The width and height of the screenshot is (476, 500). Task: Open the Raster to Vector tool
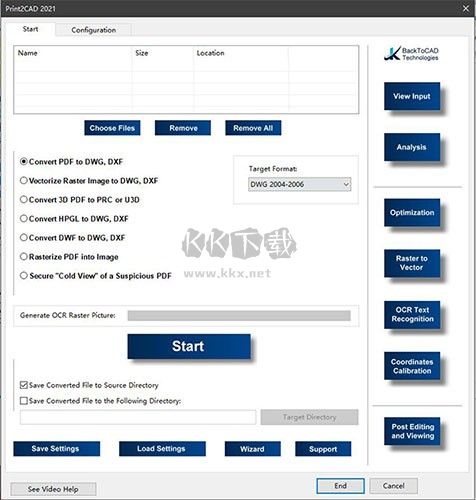(x=412, y=263)
